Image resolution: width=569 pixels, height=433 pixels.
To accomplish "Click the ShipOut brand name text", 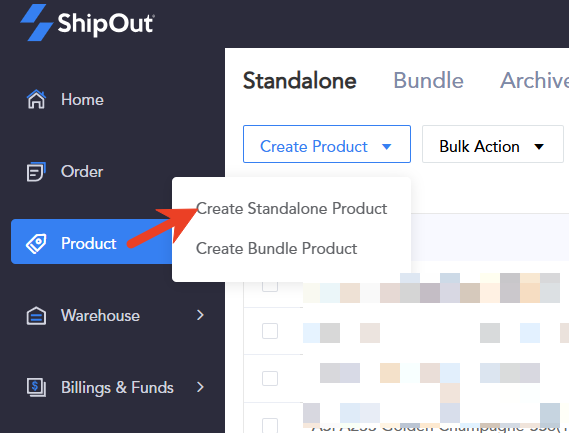I will [106, 24].
